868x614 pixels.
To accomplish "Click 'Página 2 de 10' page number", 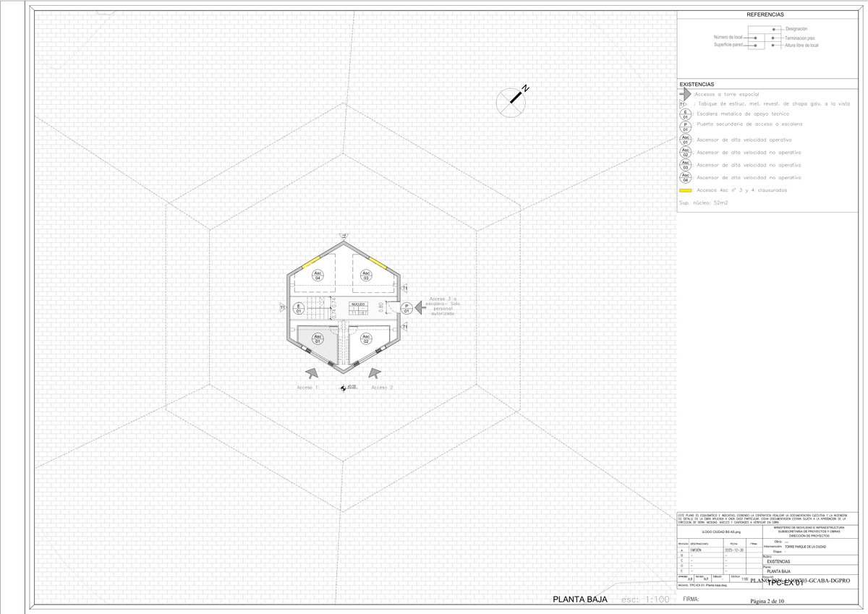I will click(767, 601).
